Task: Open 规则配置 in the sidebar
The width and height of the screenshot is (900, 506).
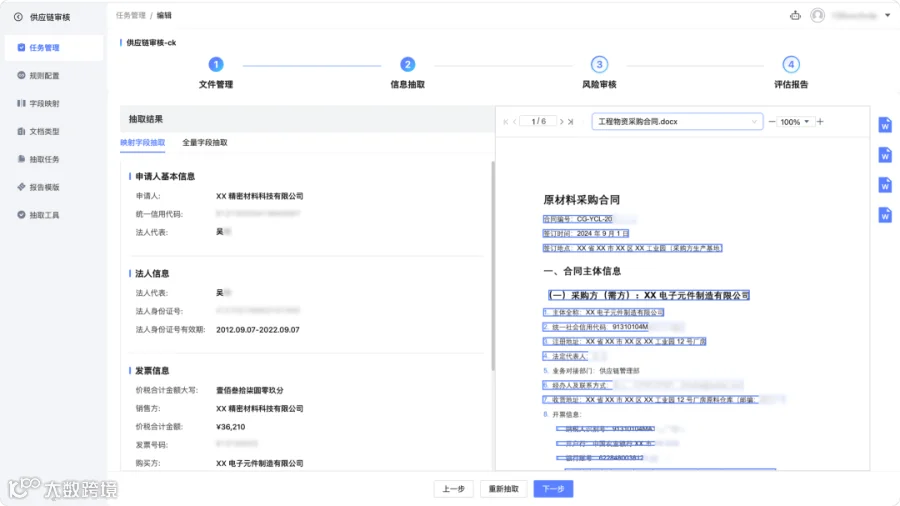Action: (54, 76)
